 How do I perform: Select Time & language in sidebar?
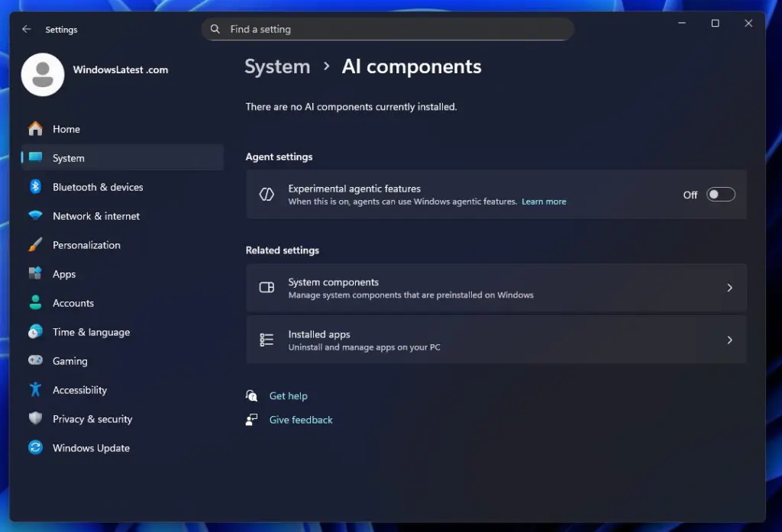click(91, 332)
